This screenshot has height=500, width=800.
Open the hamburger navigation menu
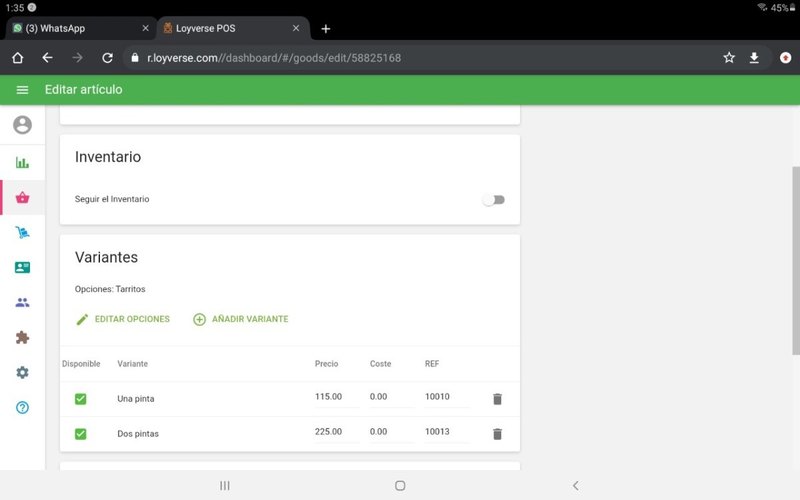coord(22,90)
